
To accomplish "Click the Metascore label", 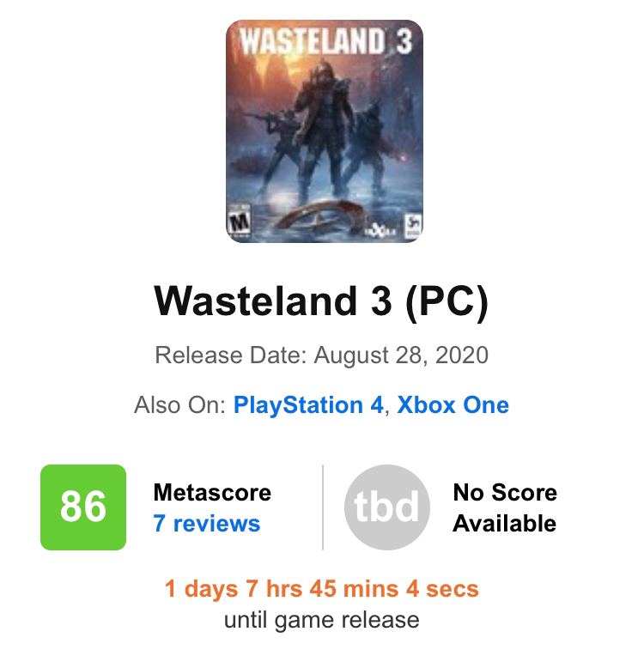I will [x=212, y=492].
